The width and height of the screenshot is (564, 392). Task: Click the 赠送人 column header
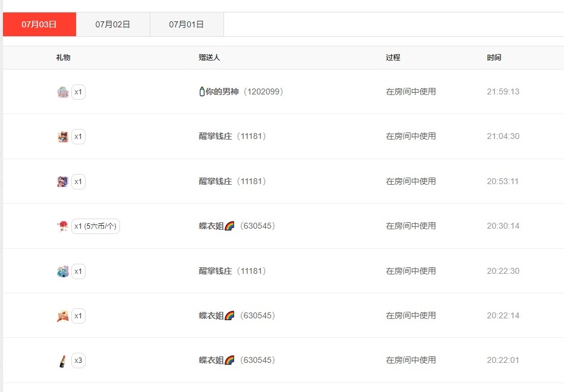(209, 58)
